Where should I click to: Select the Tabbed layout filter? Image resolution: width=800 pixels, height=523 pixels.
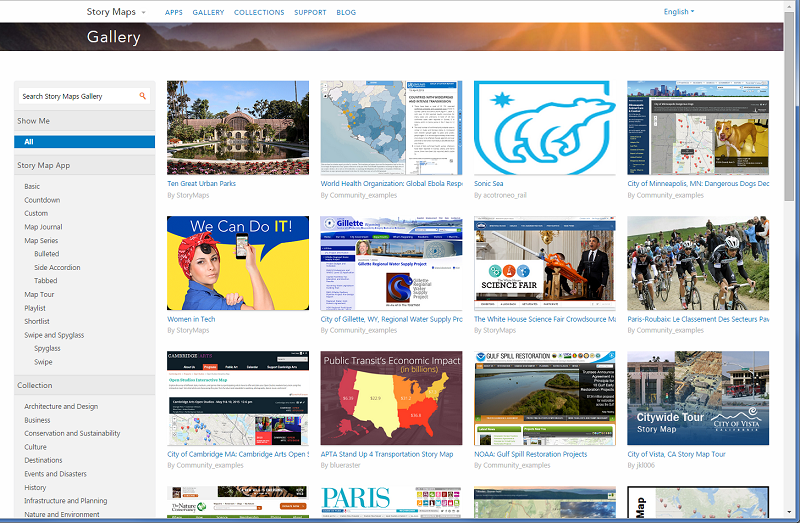[45, 281]
